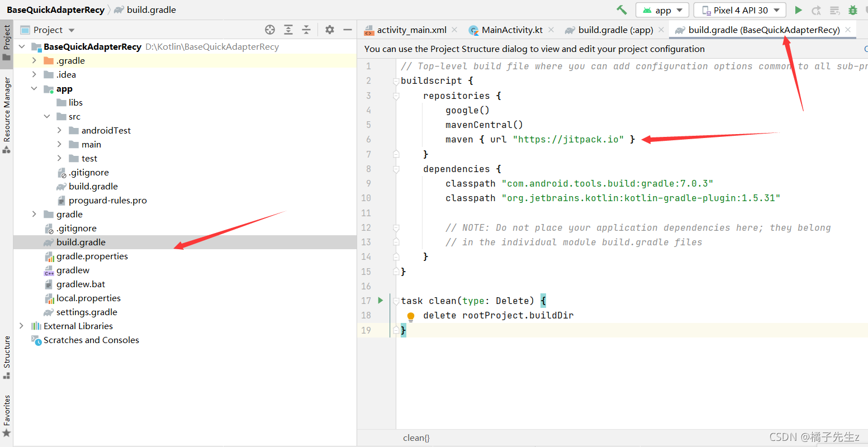The image size is (868, 447).
Task: Open the Resource Manager tool window
Action: click(x=7, y=115)
